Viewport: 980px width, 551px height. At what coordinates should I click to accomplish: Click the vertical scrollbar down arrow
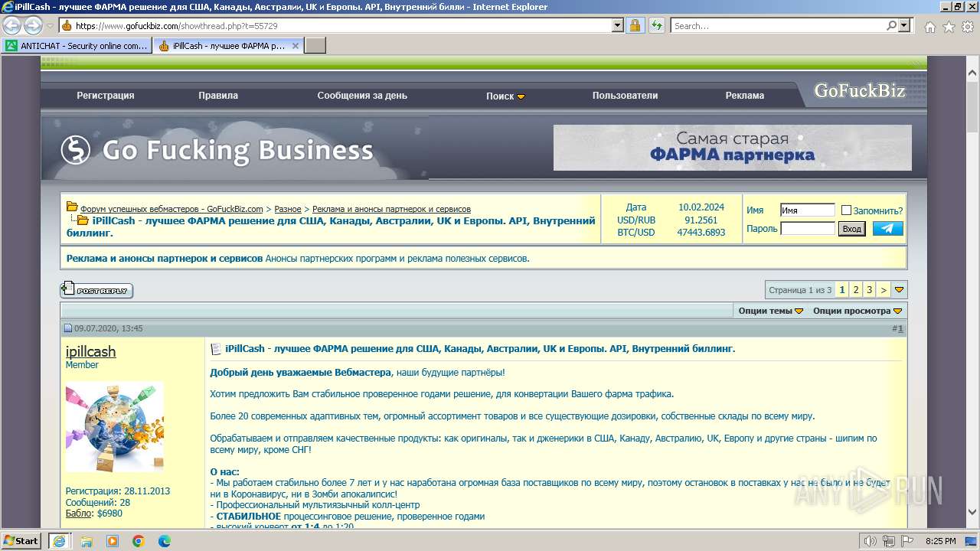[x=972, y=510]
